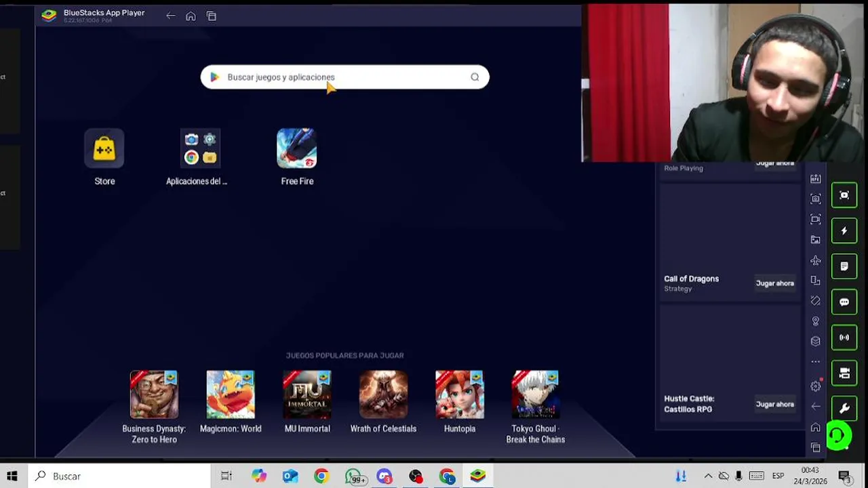Open Google Chrome from the taskbar
The image size is (868, 488).
[x=321, y=476]
